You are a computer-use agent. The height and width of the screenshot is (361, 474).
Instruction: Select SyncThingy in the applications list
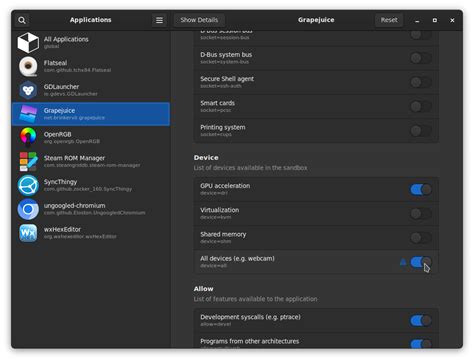91,185
